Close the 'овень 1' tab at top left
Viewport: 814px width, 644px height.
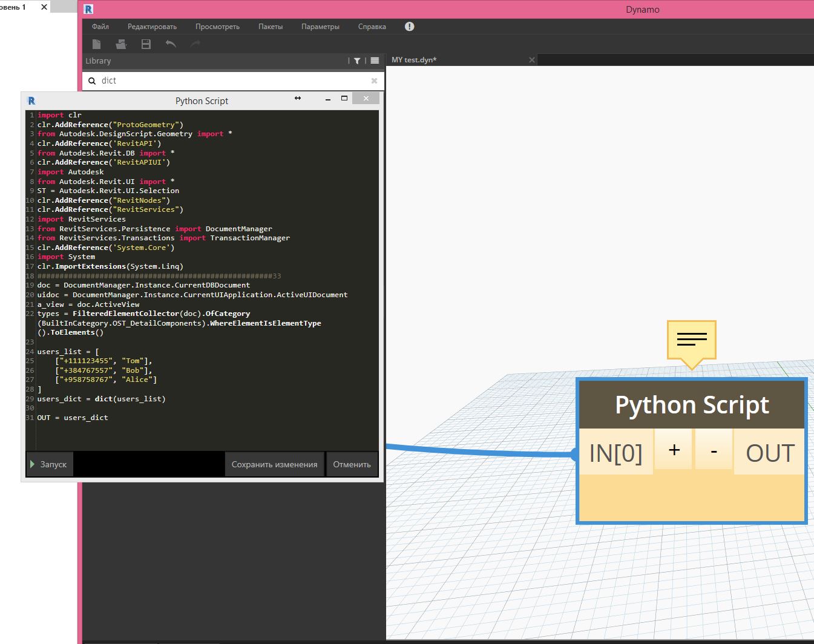click(44, 7)
